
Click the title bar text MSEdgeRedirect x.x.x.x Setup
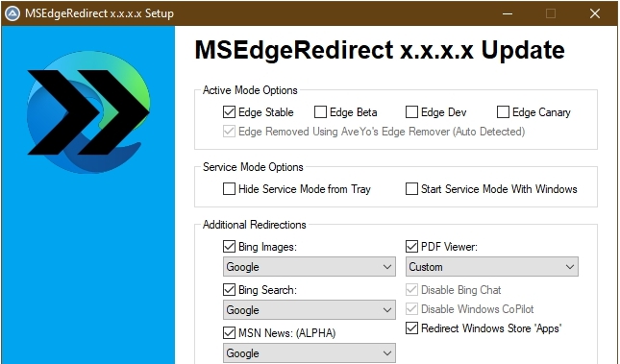coord(99,13)
